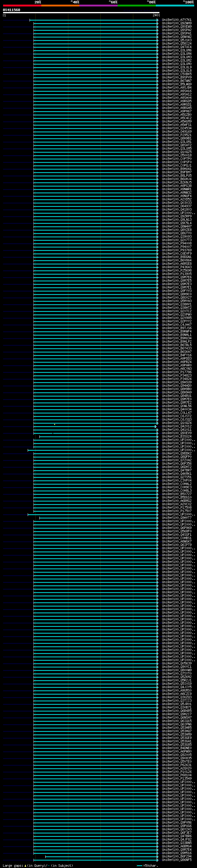This screenshot has width=197, height=868.
Task: Open hit UniRef100_P43643
Action: (x=176, y=267)
